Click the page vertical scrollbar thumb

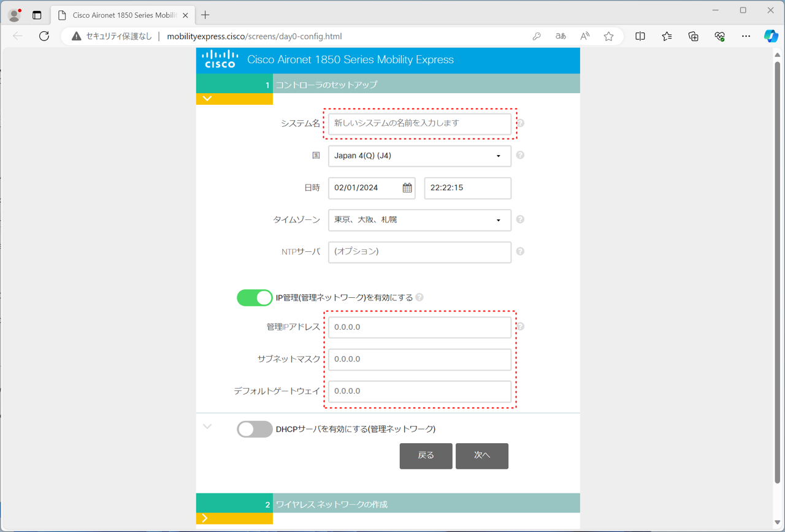tap(778, 272)
